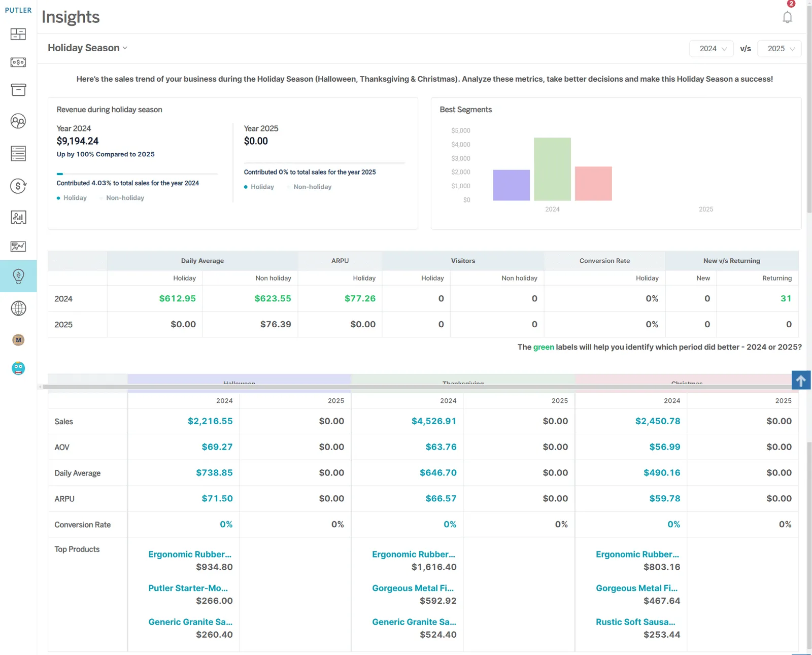Screen dimensions: 812x655
Task: Click Halloween daily average $738.85
Action: click(214, 473)
